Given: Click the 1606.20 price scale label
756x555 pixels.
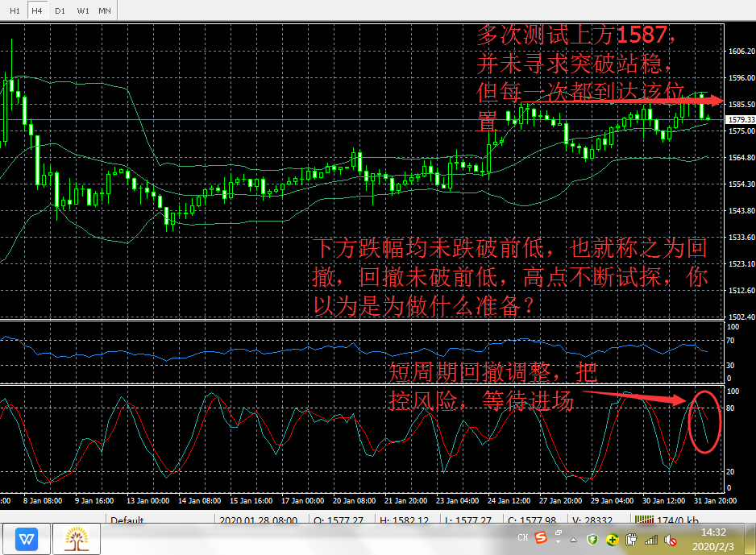Looking at the screenshot, I should [741, 51].
